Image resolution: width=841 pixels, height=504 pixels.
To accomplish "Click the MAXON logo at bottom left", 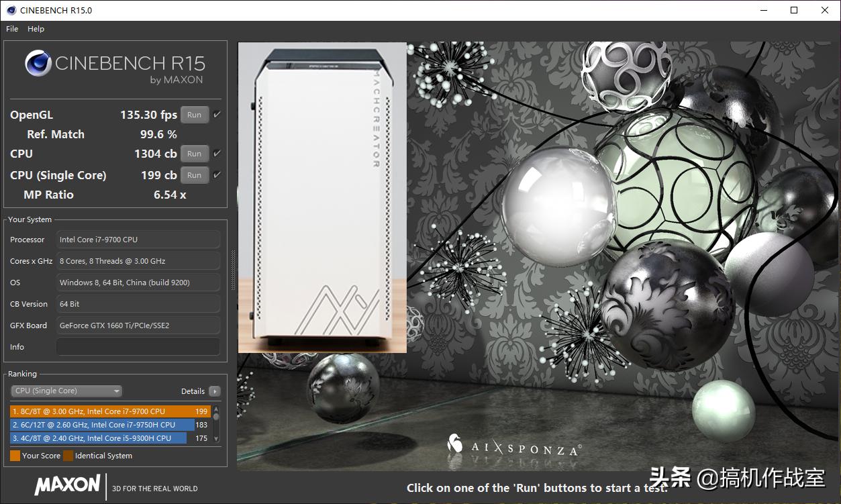I will click(x=67, y=485).
